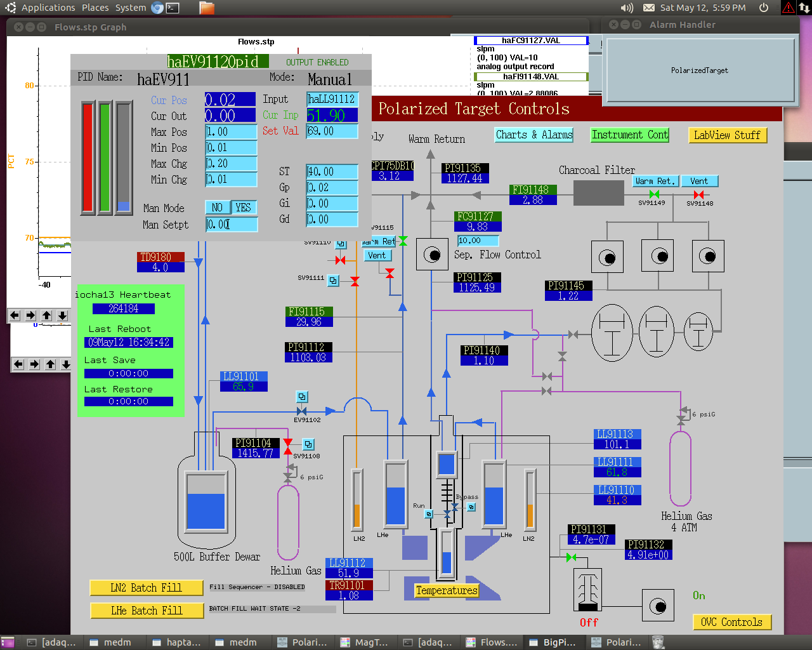Click the Vent button below Warm Ret

coord(377,255)
